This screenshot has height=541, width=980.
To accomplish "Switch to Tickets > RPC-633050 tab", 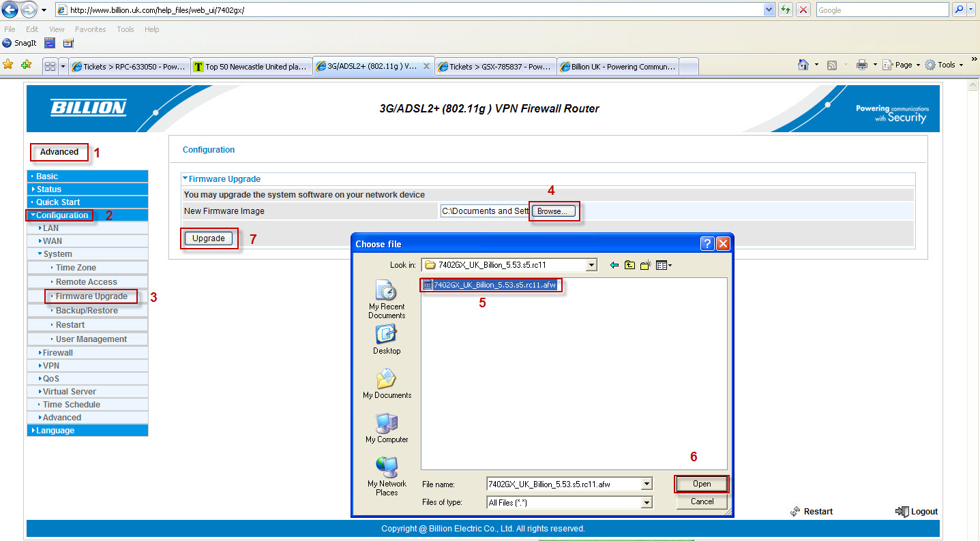I will [130, 67].
